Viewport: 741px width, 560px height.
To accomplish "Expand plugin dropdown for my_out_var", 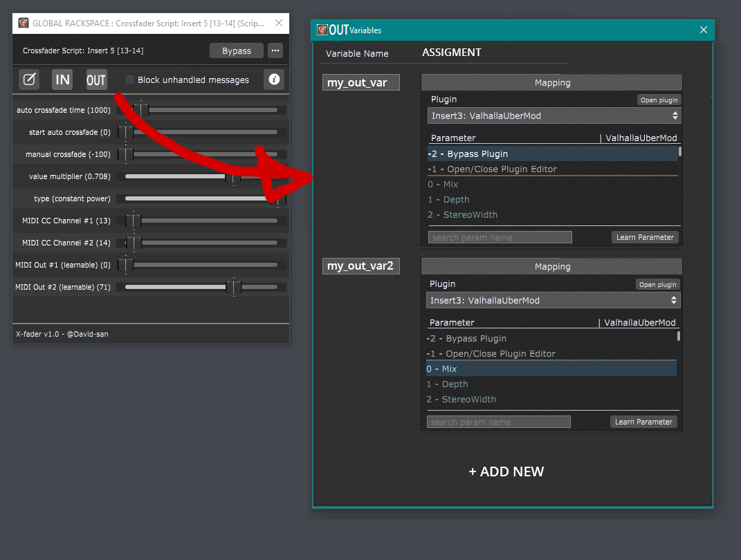I will (554, 115).
